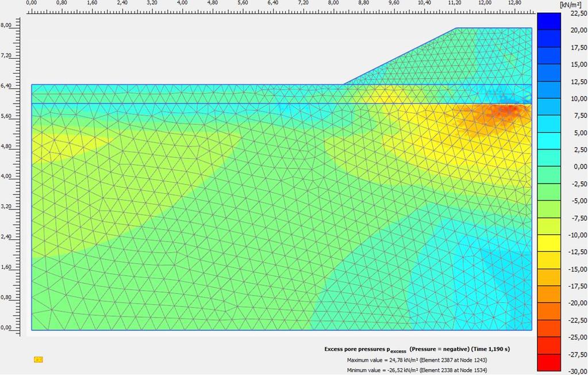Image resolution: width=588 pixels, height=375 pixels.
Task: Click the 8,00 mark on horizontal ruler
Action: point(333,3)
